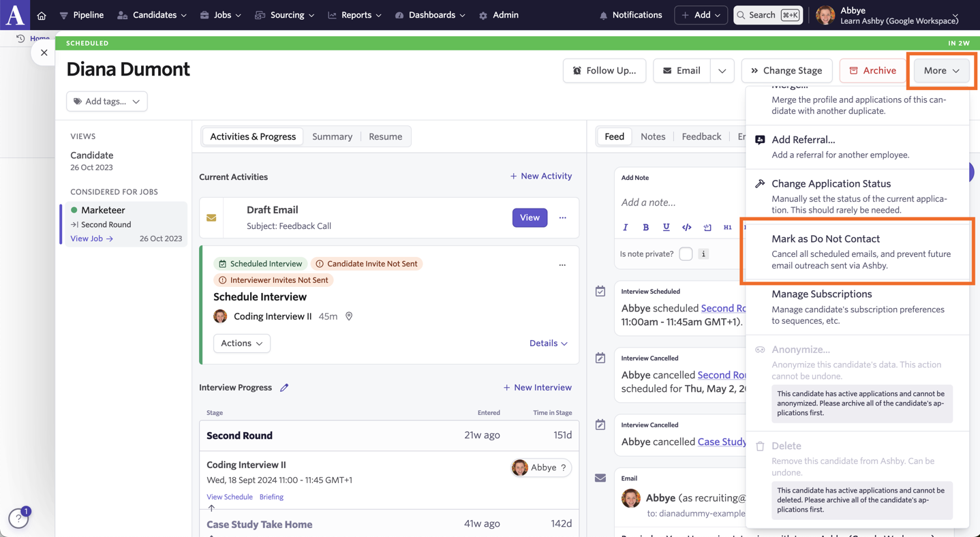Click the note privacy info icon

point(703,254)
